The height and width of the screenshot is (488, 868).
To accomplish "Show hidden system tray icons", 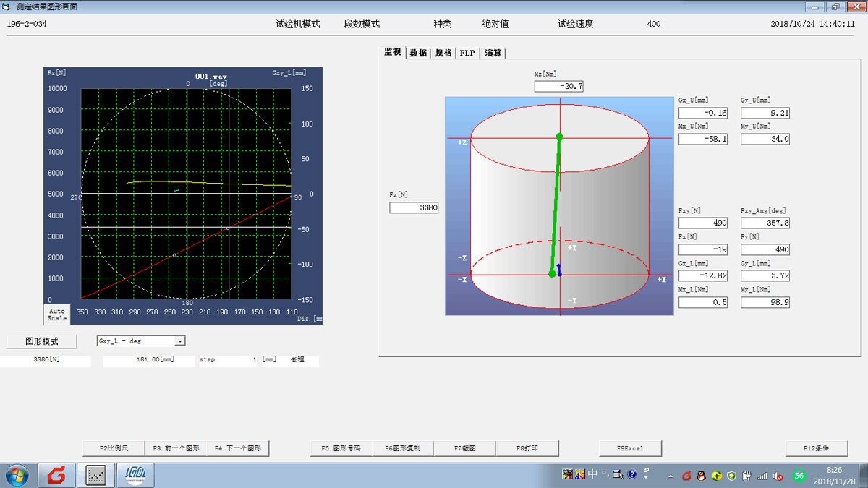I will pyautogui.click(x=670, y=476).
